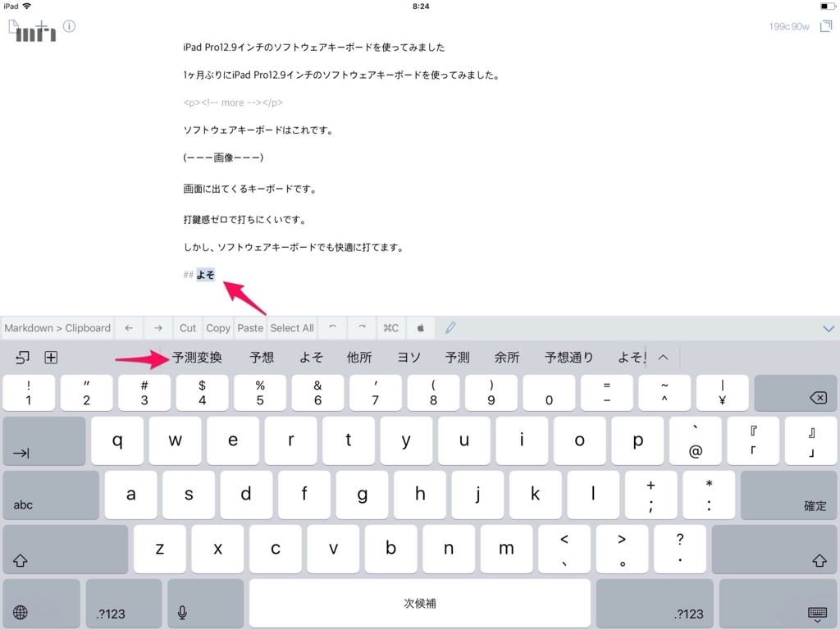This screenshot has width=840, height=630.
Task: Tap the keyboard undo shortcut icon
Action: point(22,358)
